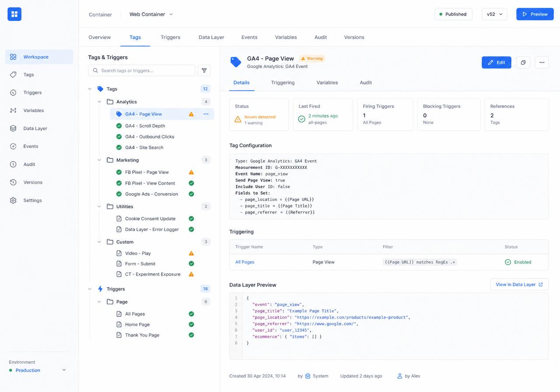Open Workspace in the sidebar
This screenshot has height=392, width=560.
click(x=39, y=57)
